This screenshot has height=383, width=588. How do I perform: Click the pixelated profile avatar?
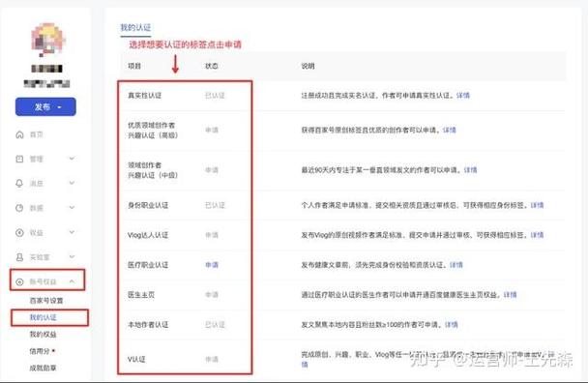[x=47, y=39]
